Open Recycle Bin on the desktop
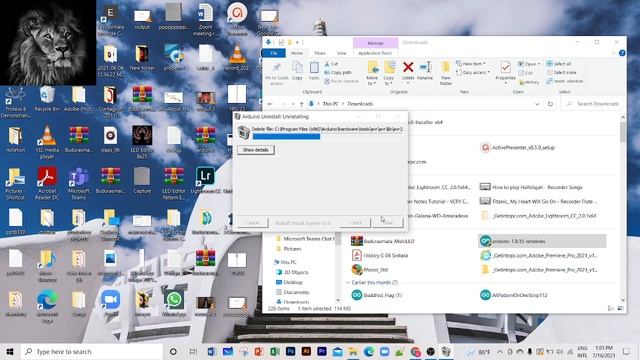640x360 pixels. click(47, 99)
